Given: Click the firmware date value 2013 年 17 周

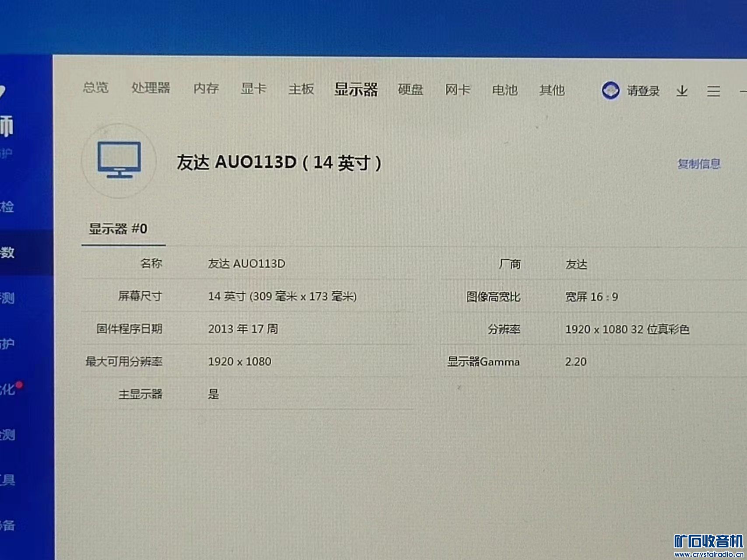Looking at the screenshot, I should pos(243,329).
